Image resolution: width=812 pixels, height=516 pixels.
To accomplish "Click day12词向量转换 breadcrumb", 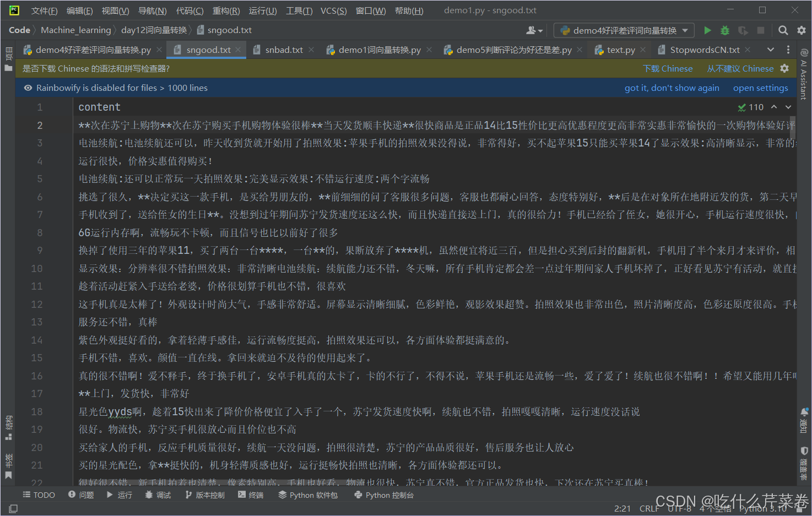I will (x=154, y=30).
